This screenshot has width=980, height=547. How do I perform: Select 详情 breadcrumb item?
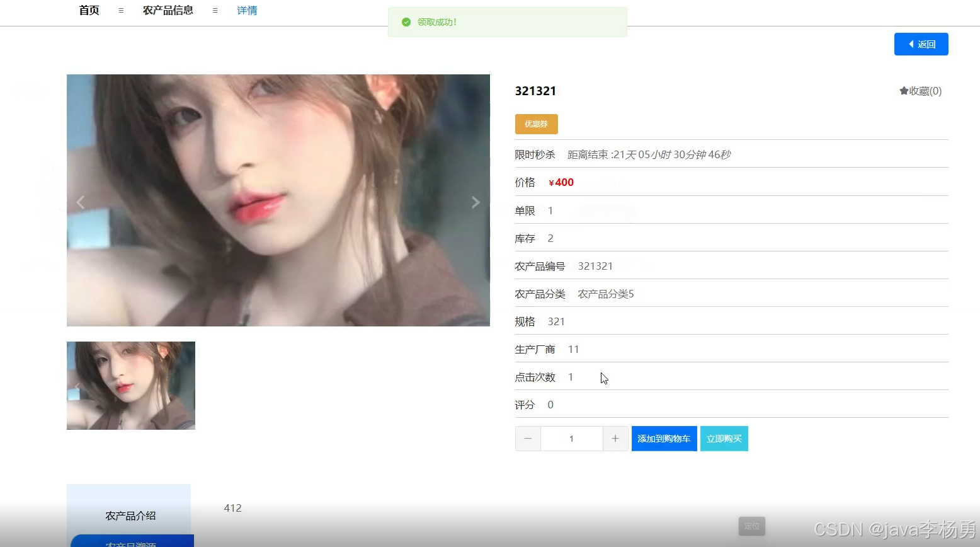(x=247, y=10)
